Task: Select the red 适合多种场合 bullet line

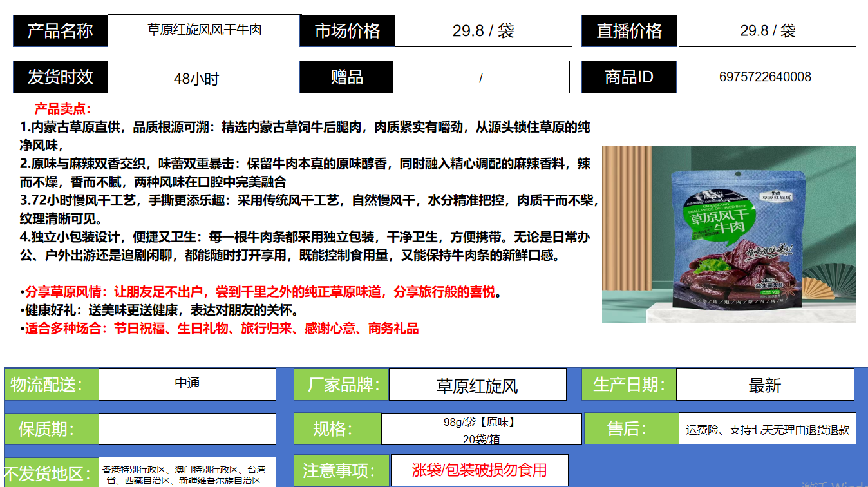Action: pos(221,329)
